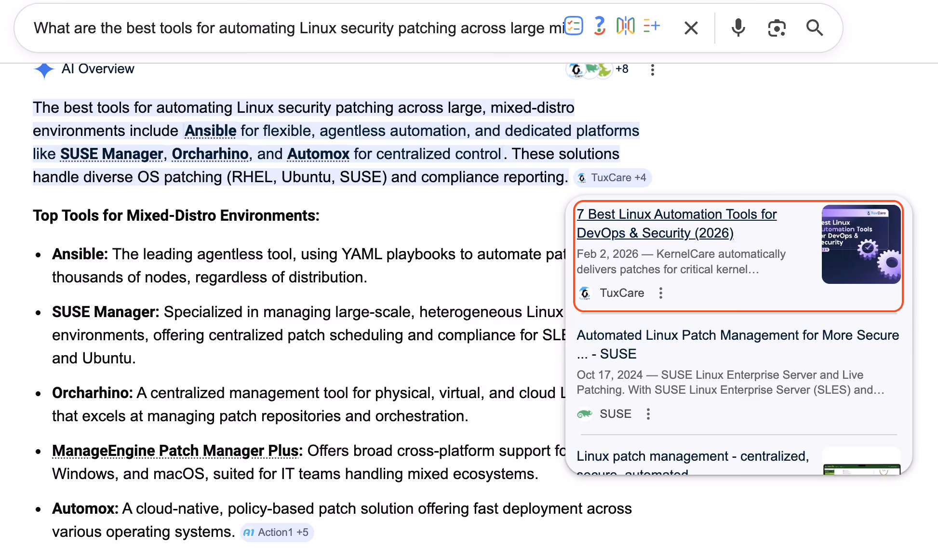Click the add-to-list extension icon
Screen dimensions: 938x560
point(651,26)
